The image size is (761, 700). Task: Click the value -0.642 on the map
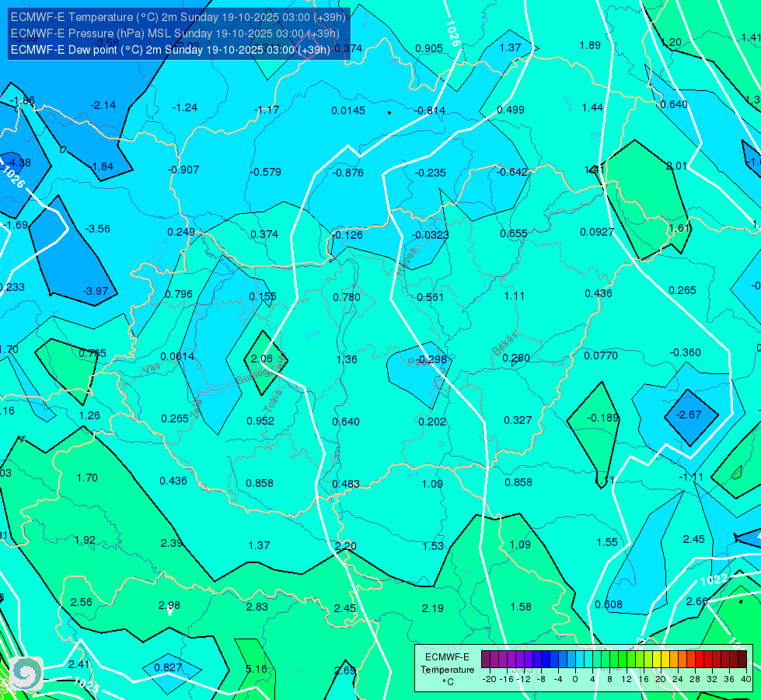coord(511,172)
